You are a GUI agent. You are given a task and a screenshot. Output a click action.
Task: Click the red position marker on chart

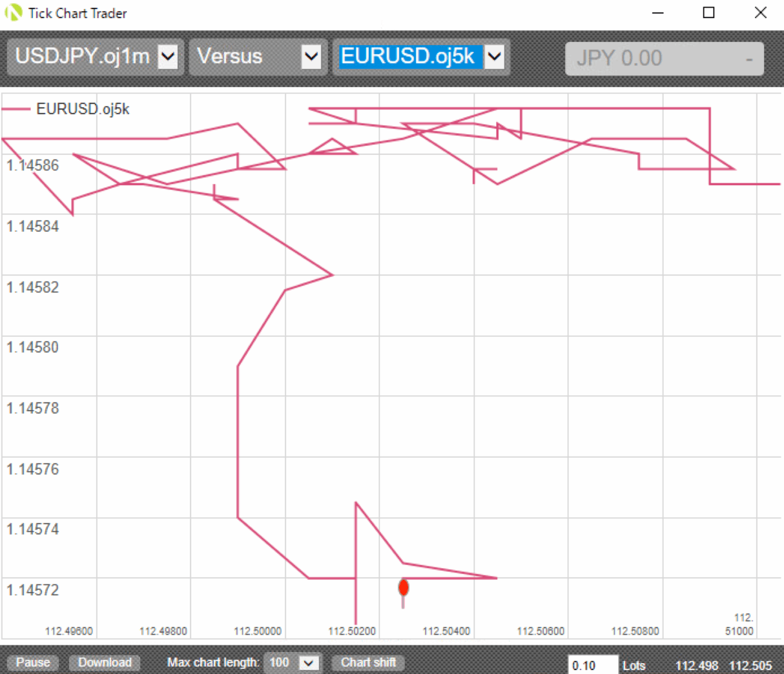tap(404, 587)
